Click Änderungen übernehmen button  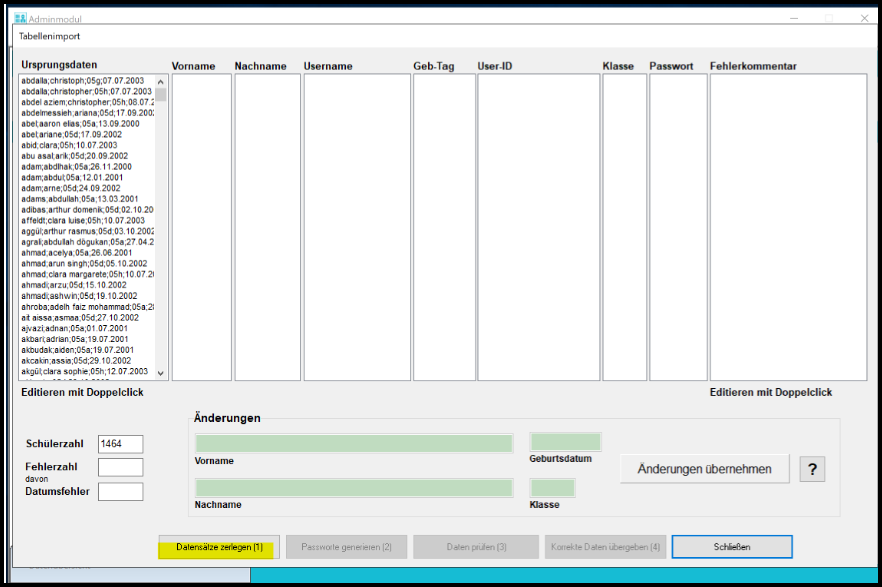[704, 468]
